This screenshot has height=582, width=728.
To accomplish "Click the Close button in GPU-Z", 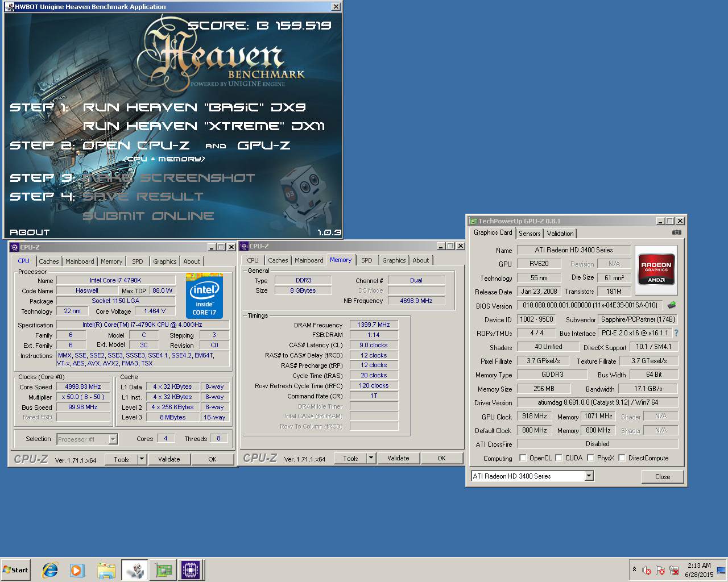I will pos(663,477).
